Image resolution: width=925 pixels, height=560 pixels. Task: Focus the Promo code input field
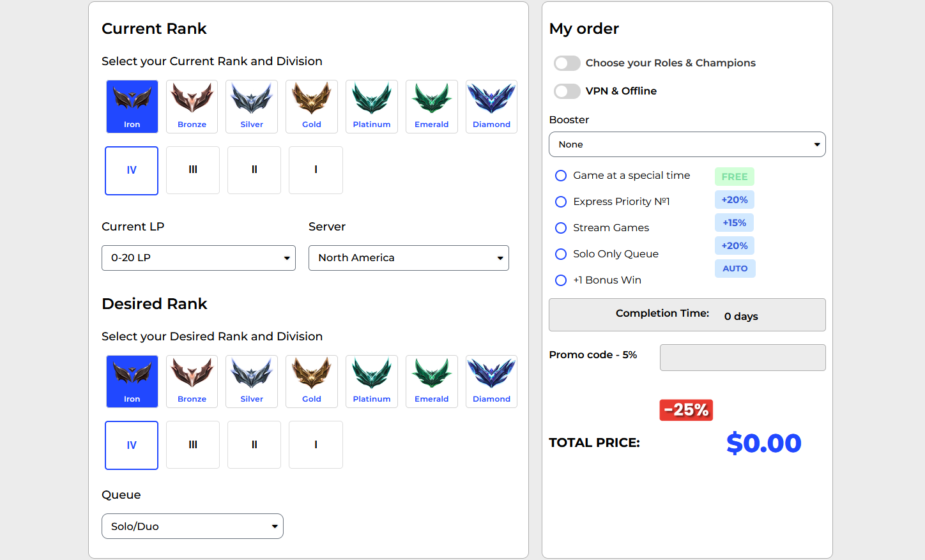[743, 358]
